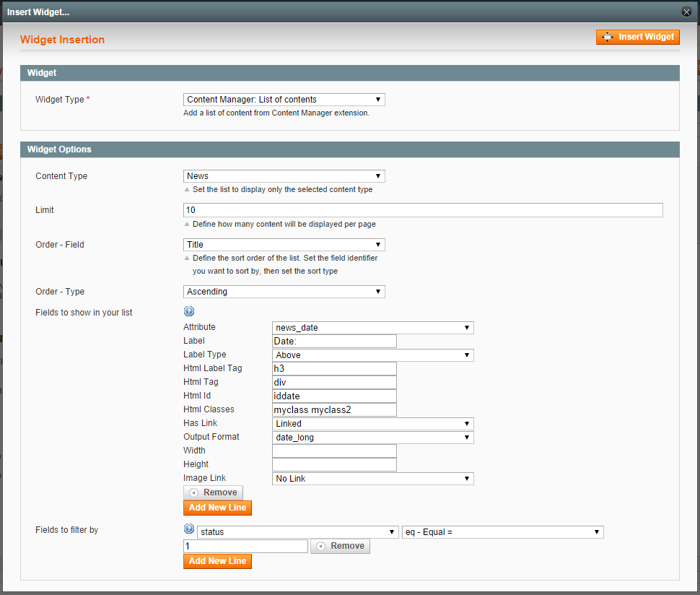Click the 'Fields to filter by' label
This screenshot has width=700, height=595.
click(67, 530)
